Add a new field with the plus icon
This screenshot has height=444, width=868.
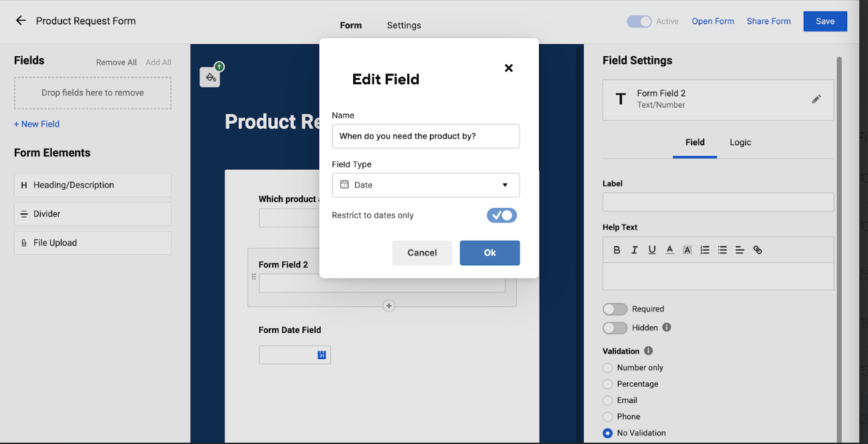[389, 306]
